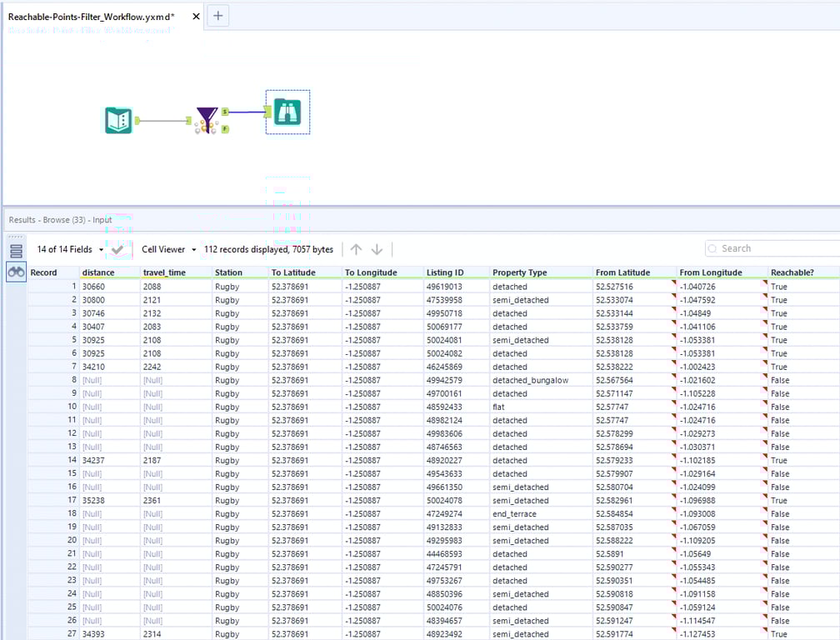840x640 pixels.
Task: Click the up arrow for previous record
Action: [356, 249]
